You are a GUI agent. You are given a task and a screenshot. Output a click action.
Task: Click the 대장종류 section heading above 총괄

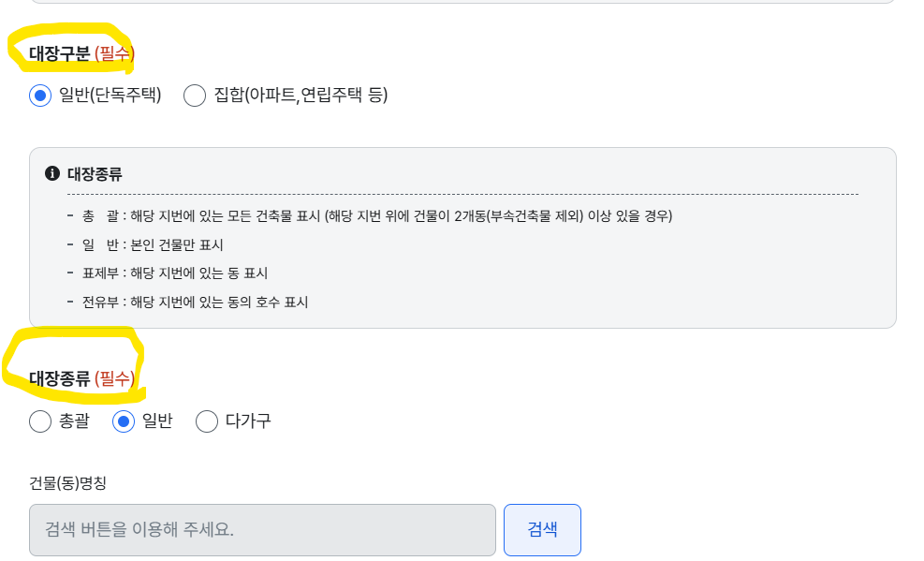click(x=60, y=378)
